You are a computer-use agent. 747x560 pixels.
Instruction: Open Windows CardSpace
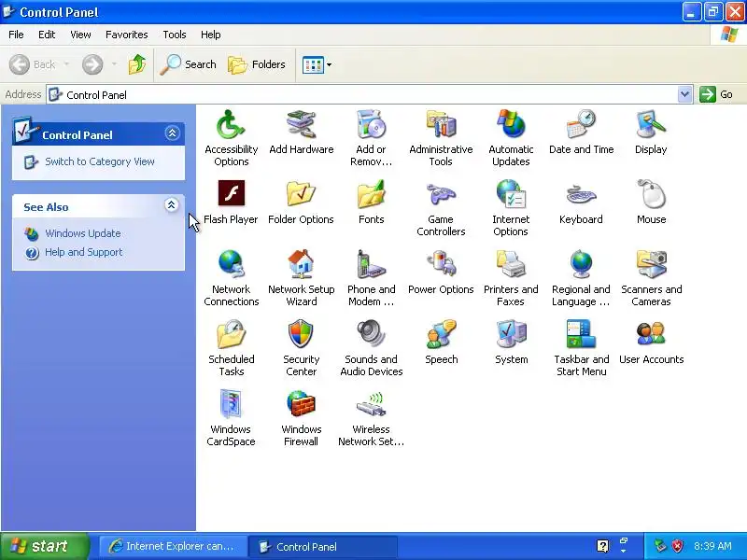pos(231,418)
